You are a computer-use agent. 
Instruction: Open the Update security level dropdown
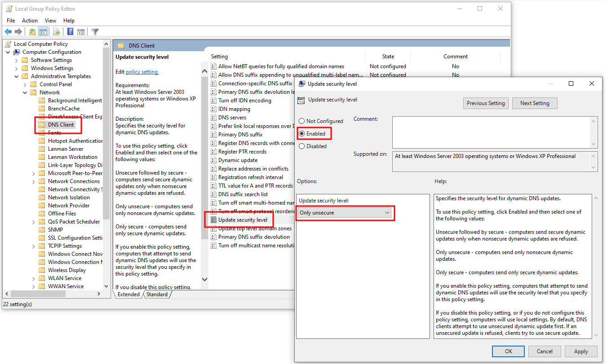click(x=345, y=213)
